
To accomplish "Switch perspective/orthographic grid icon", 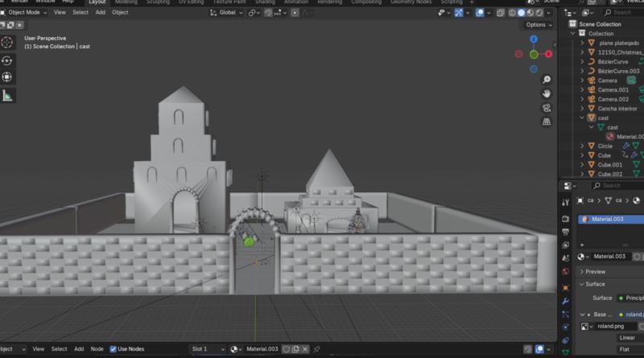I will tap(547, 121).
